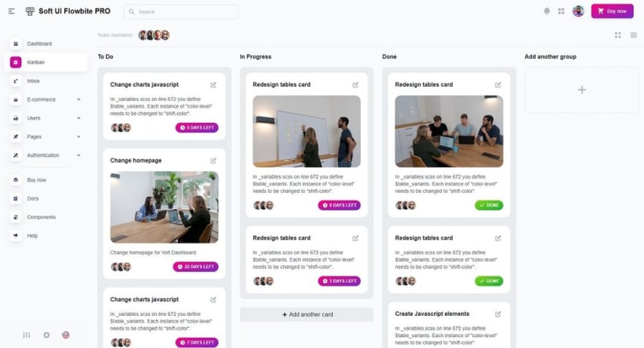Open the apps grid icon in header

(x=561, y=11)
